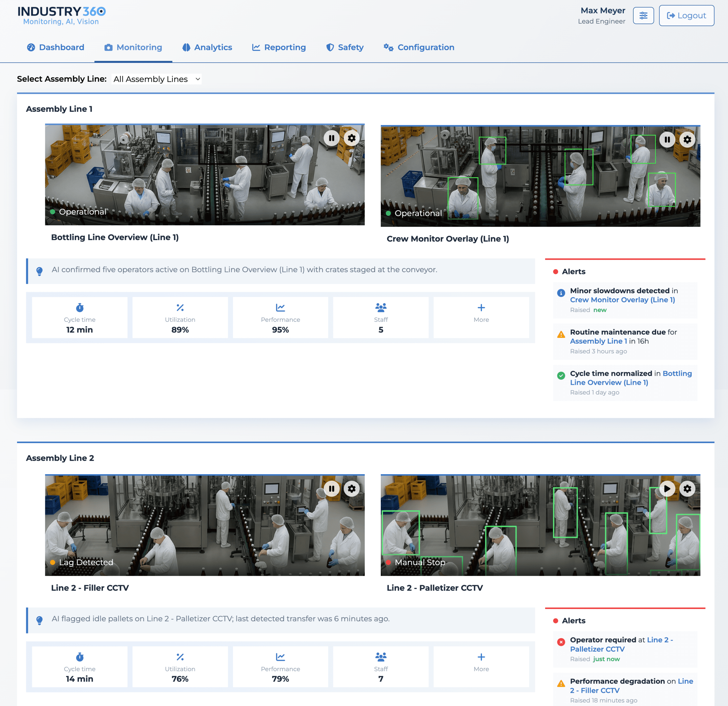The width and height of the screenshot is (728, 706).
Task: Click the Line 2 - Filler CCTV thumbnail
Action: point(205,525)
